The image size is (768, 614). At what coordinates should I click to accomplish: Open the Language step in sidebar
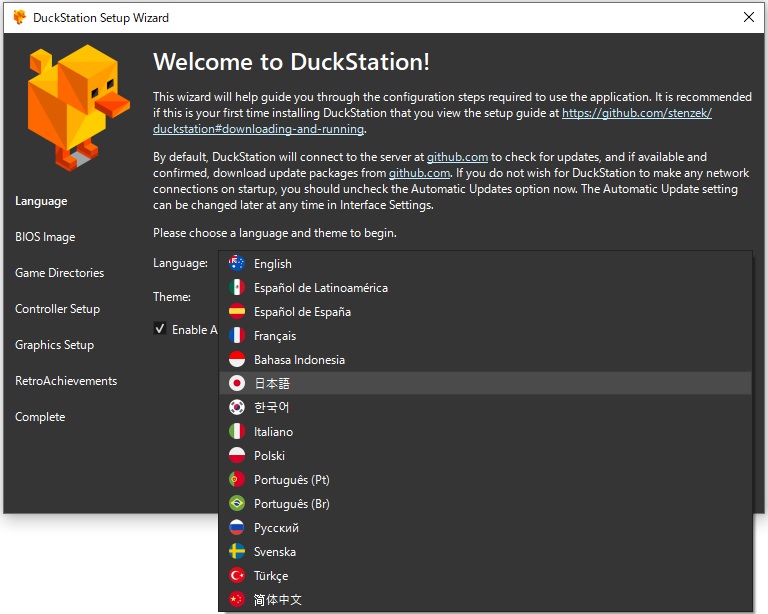(41, 201)
